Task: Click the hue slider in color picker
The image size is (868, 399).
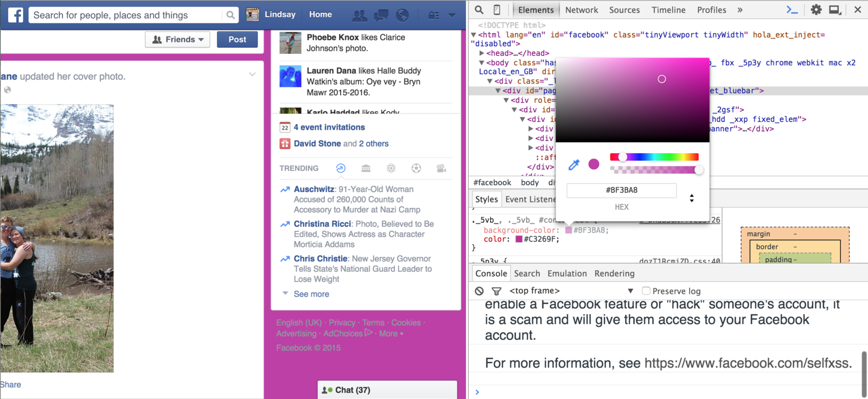Action: point(654,157)
